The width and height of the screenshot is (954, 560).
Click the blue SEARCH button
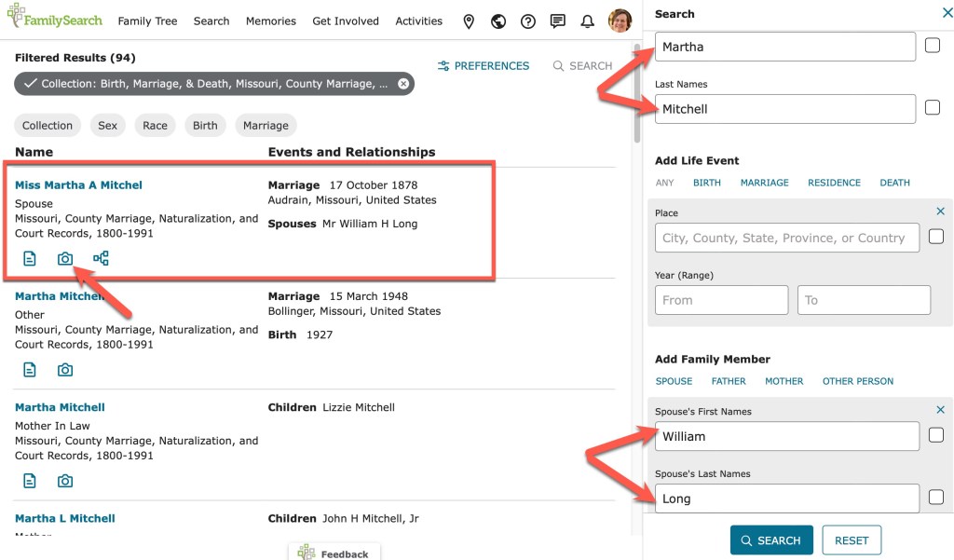point(770,540)
